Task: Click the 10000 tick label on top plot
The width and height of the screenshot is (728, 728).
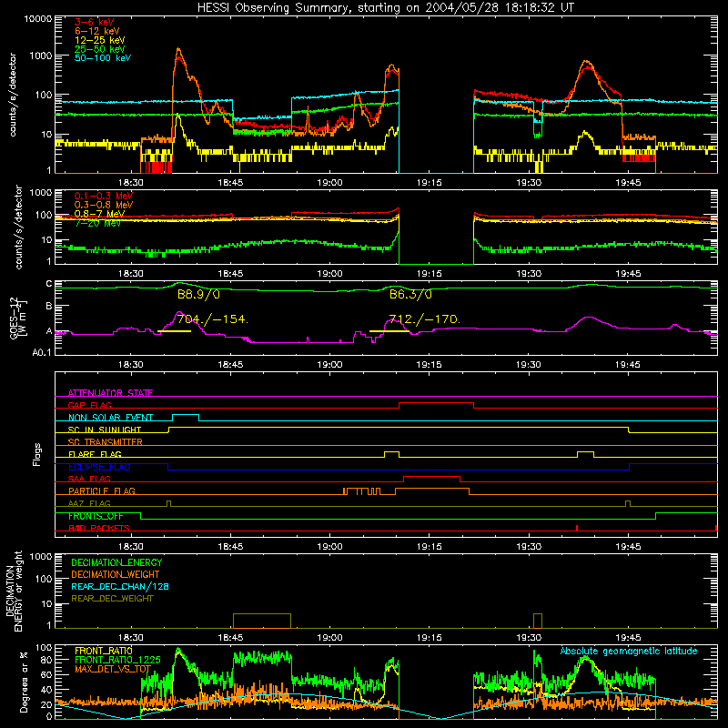Action: (38, 18)
